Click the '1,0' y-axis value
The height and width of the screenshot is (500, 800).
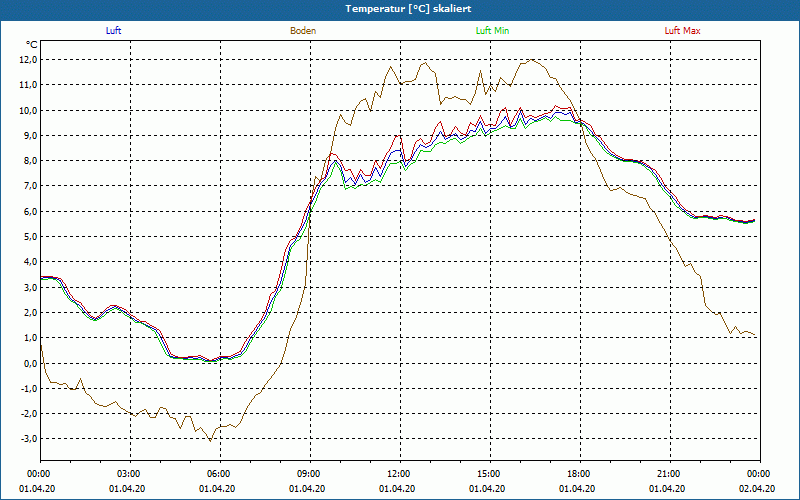(x=31, y=338)
